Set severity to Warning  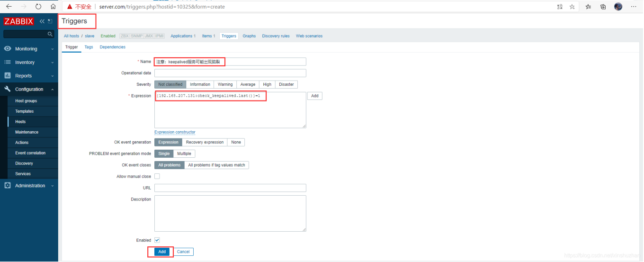pyautogui.click(x=225, y=84)
